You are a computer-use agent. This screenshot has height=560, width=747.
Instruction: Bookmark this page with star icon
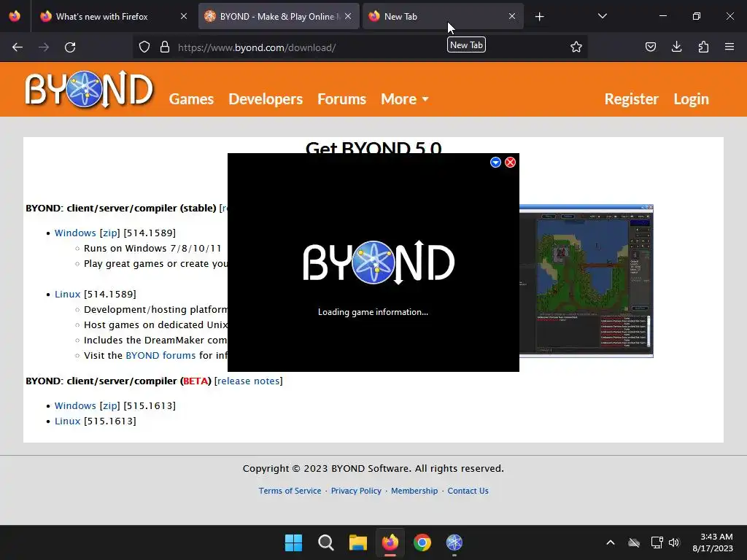[x=576, y=47]
